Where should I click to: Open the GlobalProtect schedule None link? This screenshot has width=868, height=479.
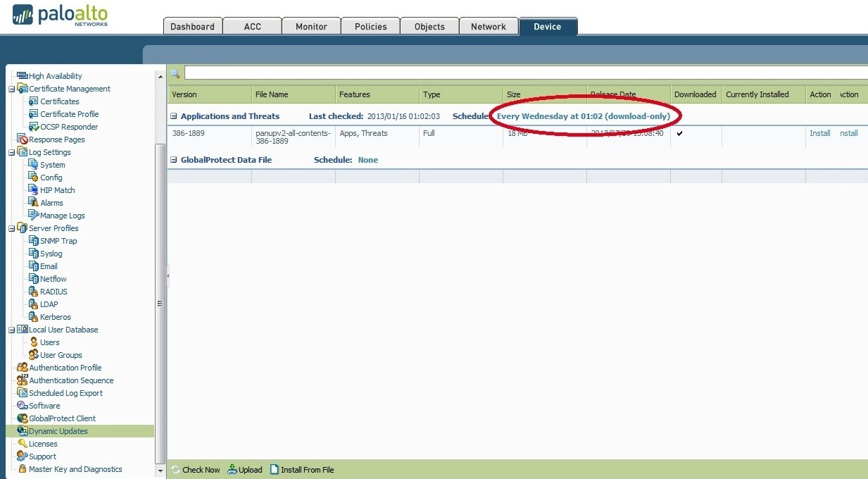(367, 160)
